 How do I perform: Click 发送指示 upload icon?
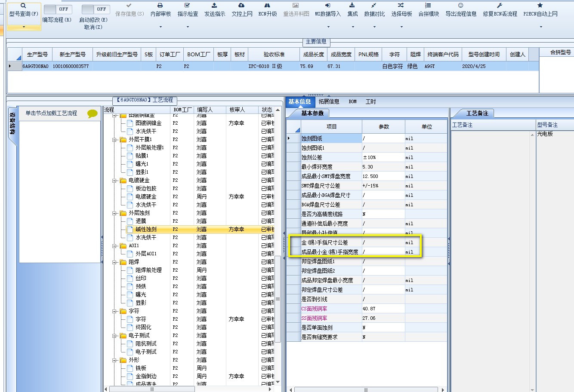pyautogui.click(x=214, y=6)
